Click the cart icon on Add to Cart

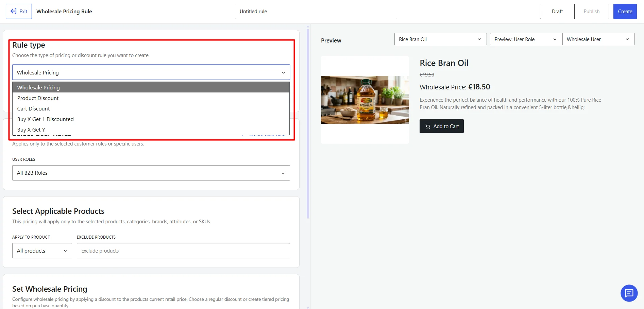click(x=428, y=126)
